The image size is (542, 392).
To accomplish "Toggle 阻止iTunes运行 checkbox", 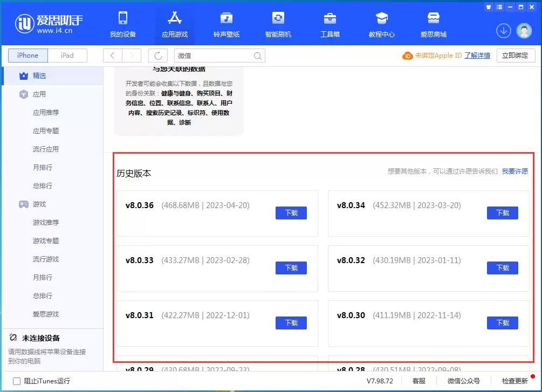I will pyautogui.click(x=17, y=381).
